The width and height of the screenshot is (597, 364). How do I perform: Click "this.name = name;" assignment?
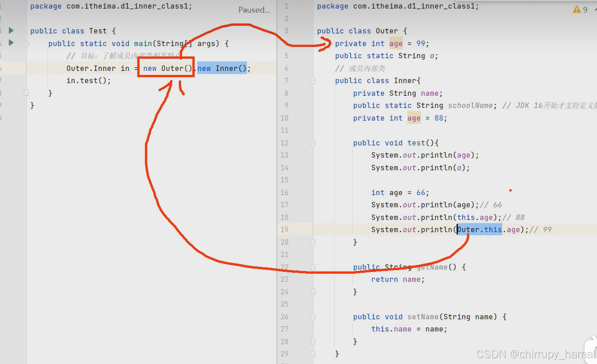[x=409, y=329]
